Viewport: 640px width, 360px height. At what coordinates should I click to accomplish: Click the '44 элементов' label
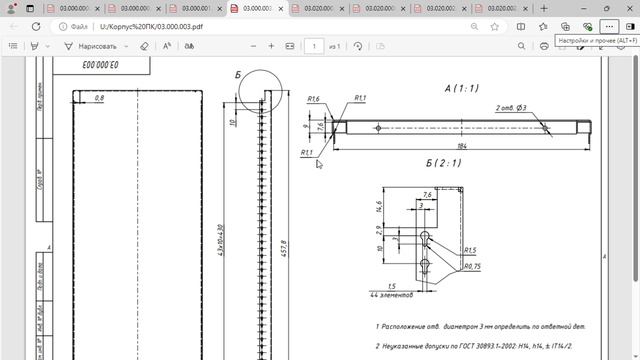tap(391, 295)
